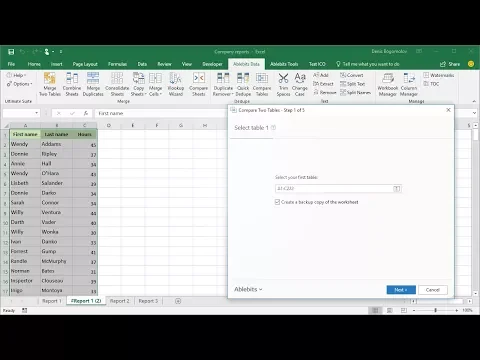Add a new sheet with plus icon

[x=178, y=301]
